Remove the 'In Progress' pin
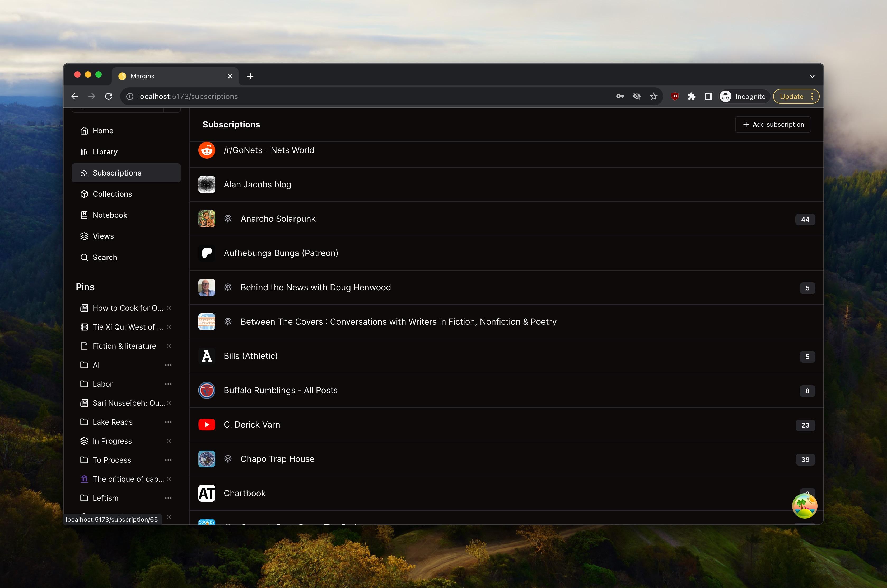887x588 pixels. pyautogui.click(x=169, y=441)
